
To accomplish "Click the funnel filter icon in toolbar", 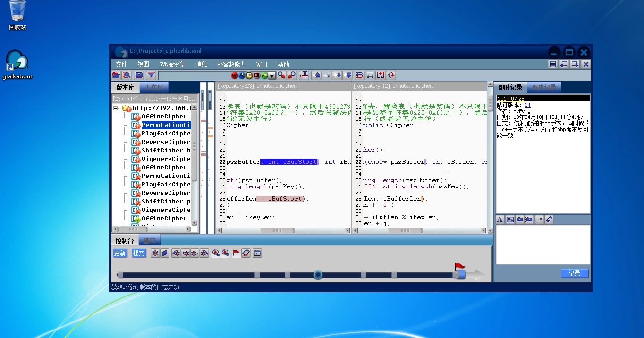I will (151, 75).
